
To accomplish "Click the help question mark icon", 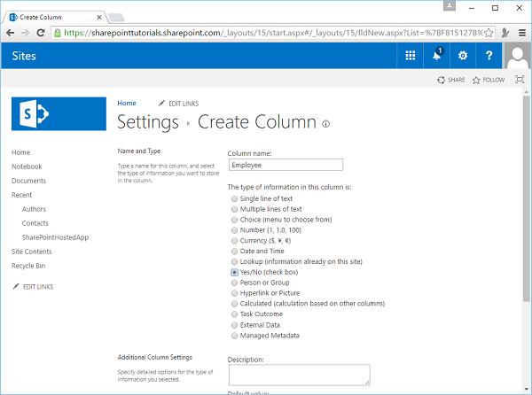I will coord(489,55).
